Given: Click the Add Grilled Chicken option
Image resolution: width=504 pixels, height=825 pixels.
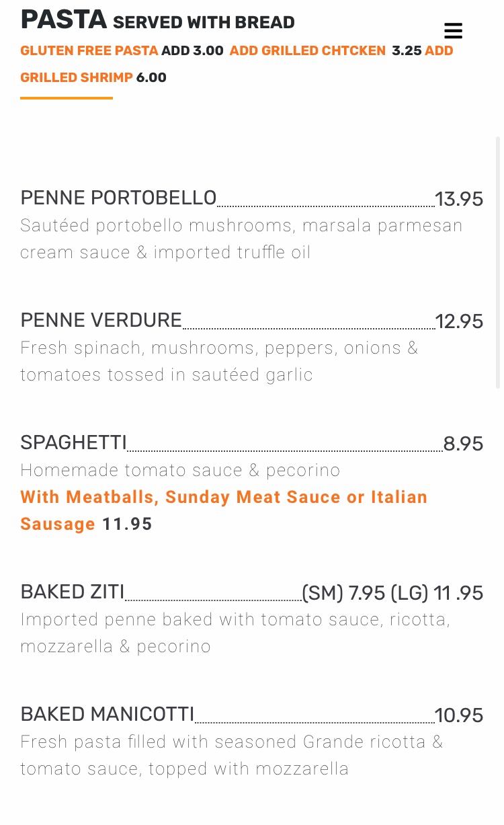Looking at the screenshot, I should (x=308, y=50).
